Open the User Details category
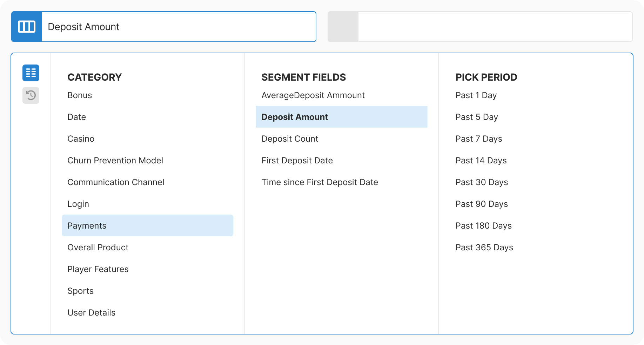 (91, 312)
